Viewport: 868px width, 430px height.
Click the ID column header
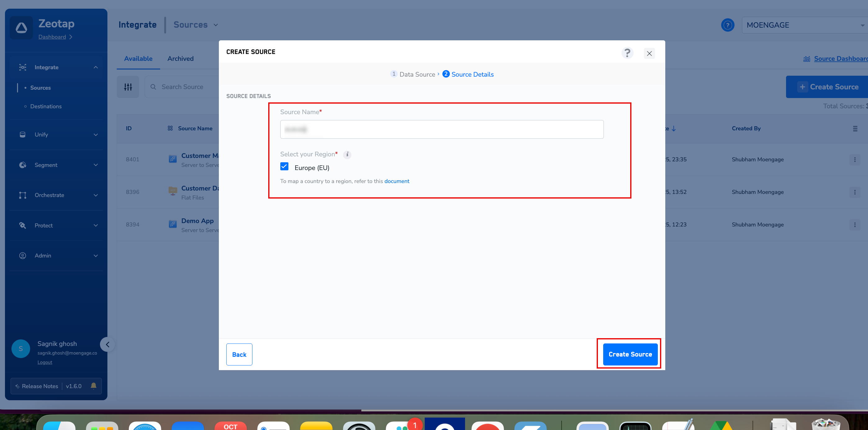(129, 129)
